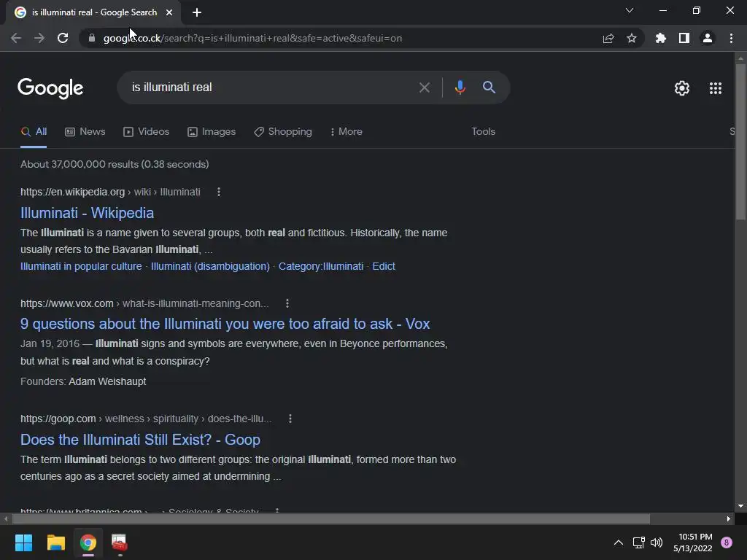The width and height of the screenshot is (747, 560).
Task: Expand the More search categories
Action: coord(346,132)
